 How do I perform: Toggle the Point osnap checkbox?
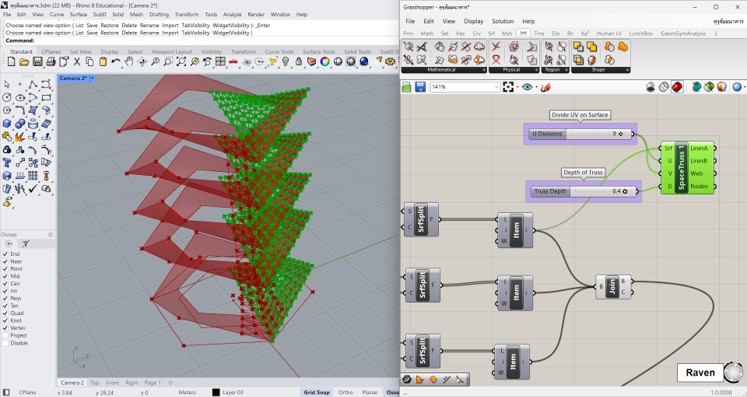coord(5,269)
